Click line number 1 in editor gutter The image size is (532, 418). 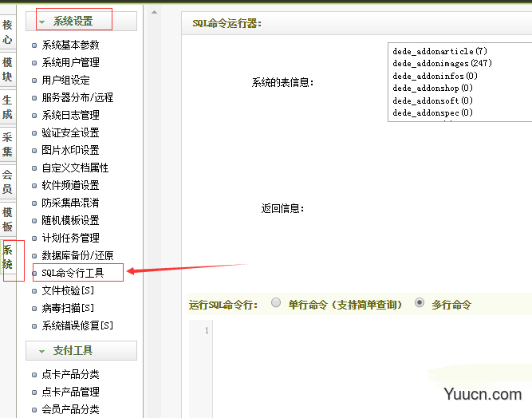coord(207,330)
